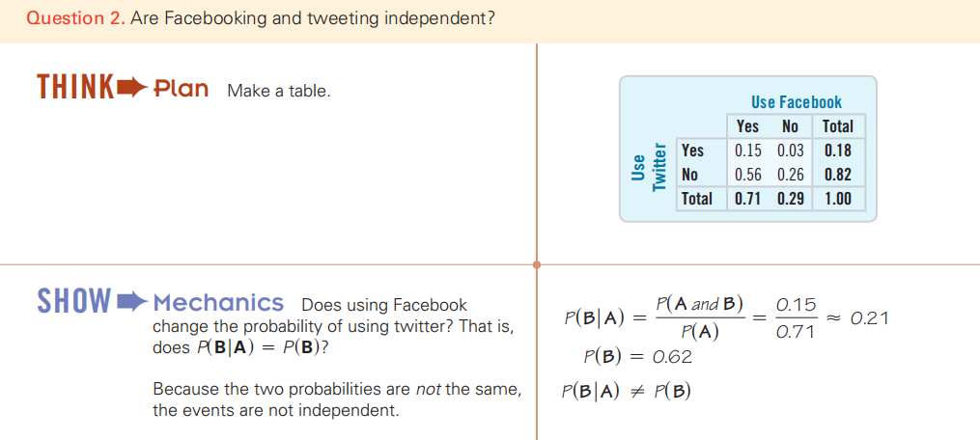Click the 'P(B|A) ≠ P(B)' inequality line

pos(627,391)
